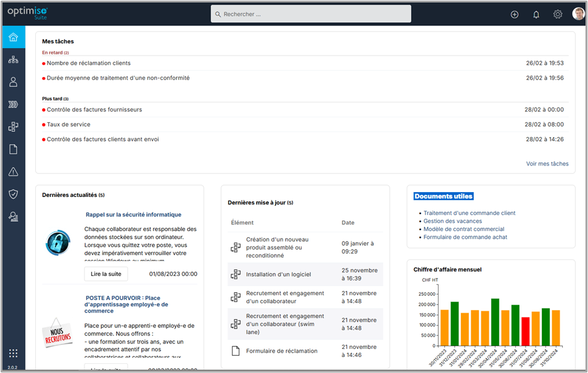Select the Installation d'un logiciel row
Screen dimensions: 588x373
pyautogui.click(x=278, y=274)
